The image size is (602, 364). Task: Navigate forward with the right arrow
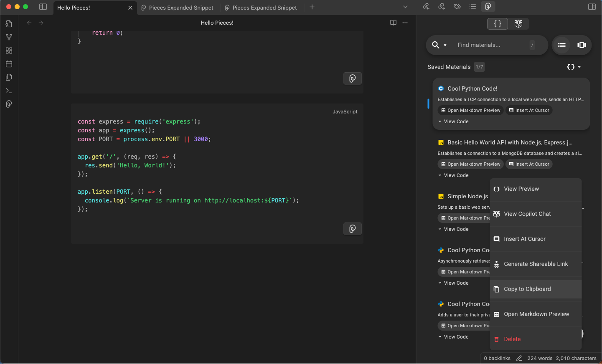tap(41, 23)
